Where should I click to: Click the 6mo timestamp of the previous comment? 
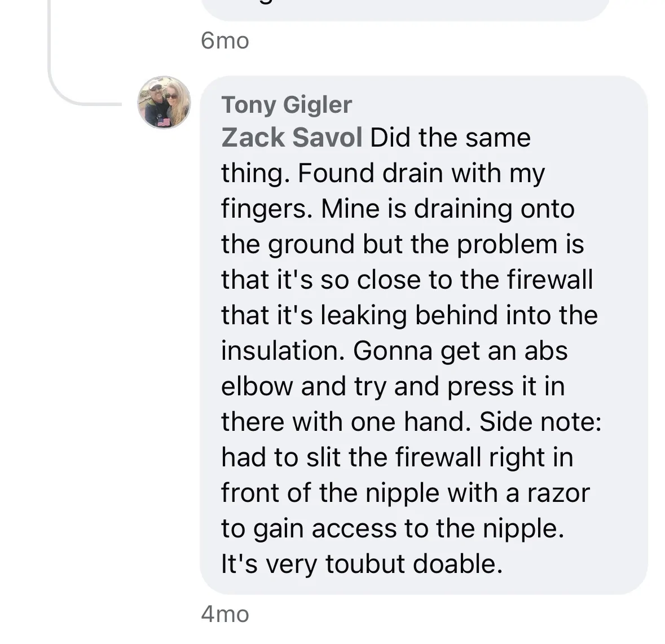[225, 41]
